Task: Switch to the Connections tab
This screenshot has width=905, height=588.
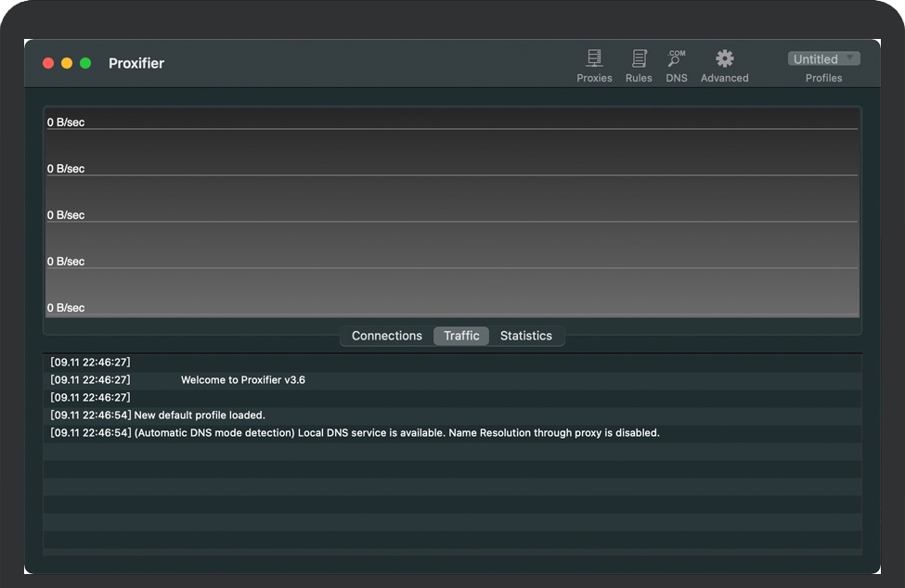Action: coord(386,336)
